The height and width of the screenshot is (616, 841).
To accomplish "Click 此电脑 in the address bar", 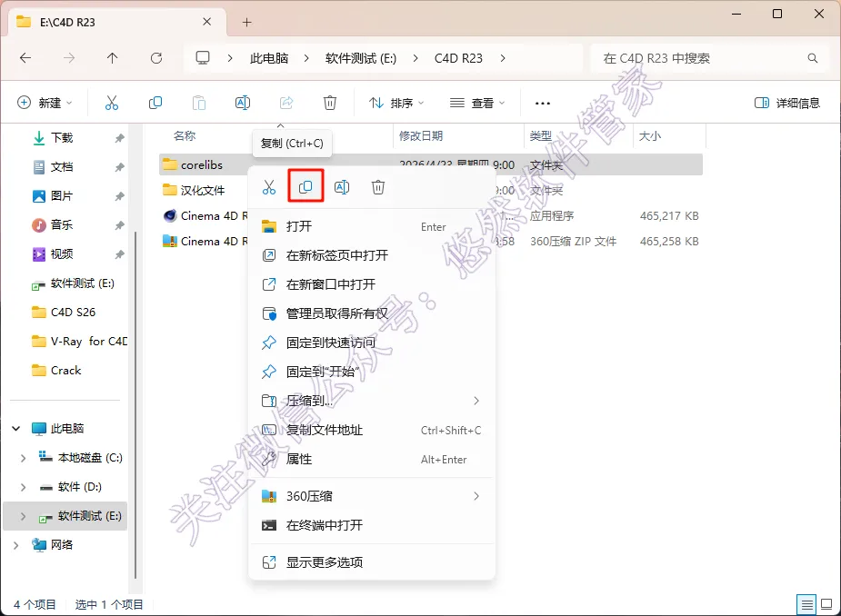I will coord(269,58).
